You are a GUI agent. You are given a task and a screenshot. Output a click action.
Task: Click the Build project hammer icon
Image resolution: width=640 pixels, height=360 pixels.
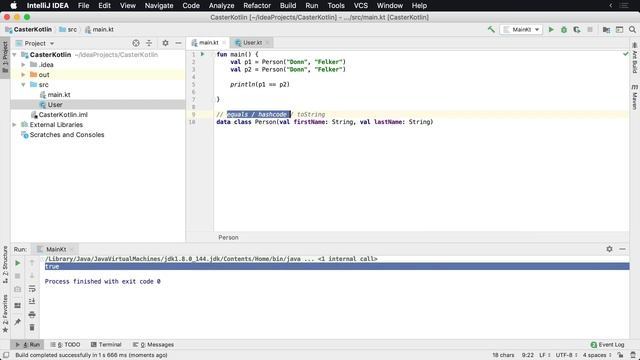tap(491, 29)
